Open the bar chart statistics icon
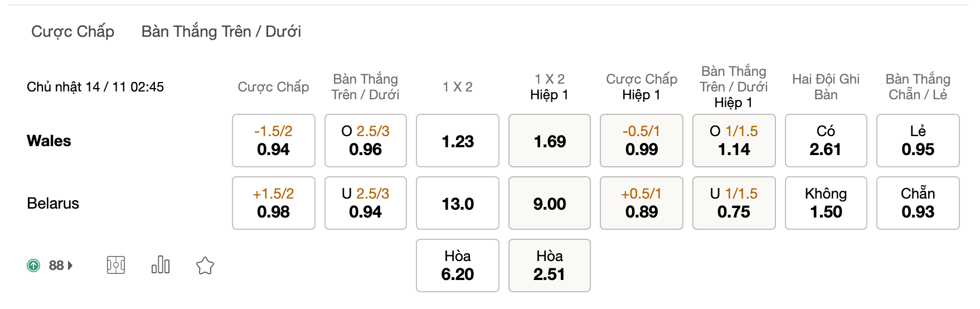 click(x=161, y=265)
